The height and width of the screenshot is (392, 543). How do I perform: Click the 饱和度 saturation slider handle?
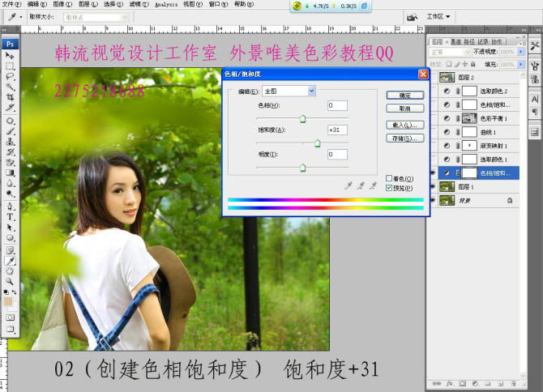click(x=317, y=143)
